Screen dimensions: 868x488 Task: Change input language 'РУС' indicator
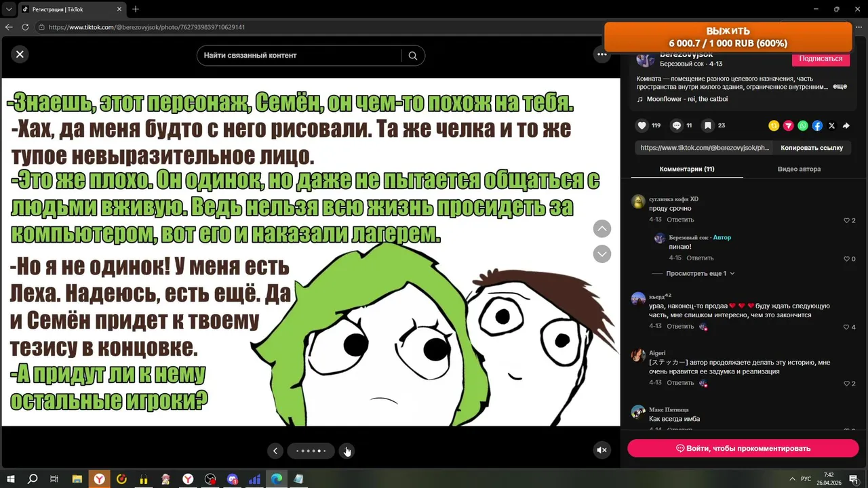click(806, 479)
